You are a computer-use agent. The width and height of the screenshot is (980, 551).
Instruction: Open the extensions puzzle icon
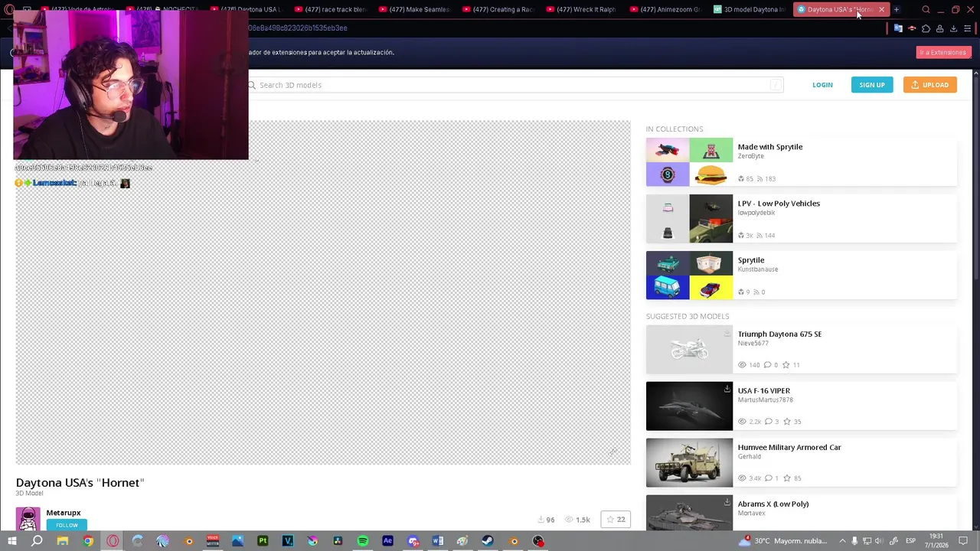point(926,28)
